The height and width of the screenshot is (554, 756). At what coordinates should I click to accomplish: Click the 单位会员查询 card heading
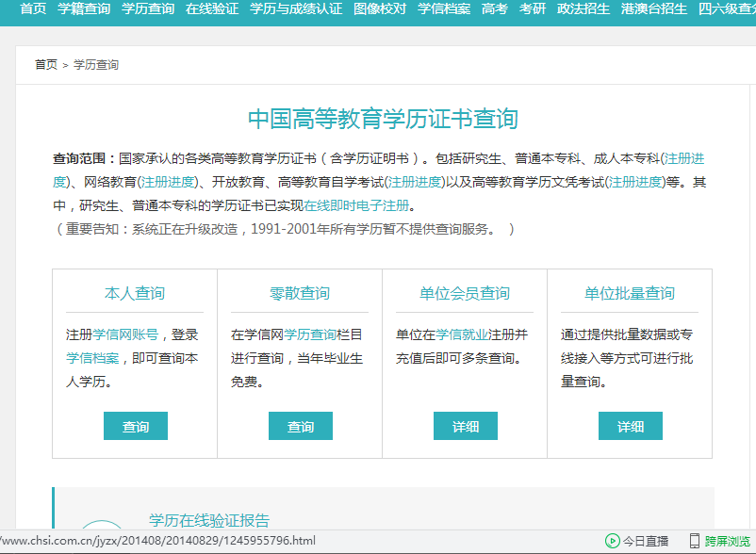[x=465, y=293]
